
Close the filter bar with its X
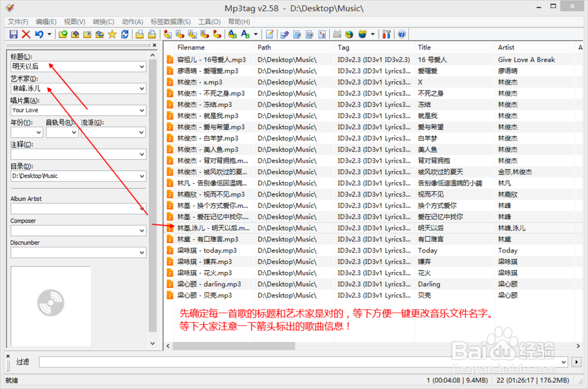click(x=8, y=356)
